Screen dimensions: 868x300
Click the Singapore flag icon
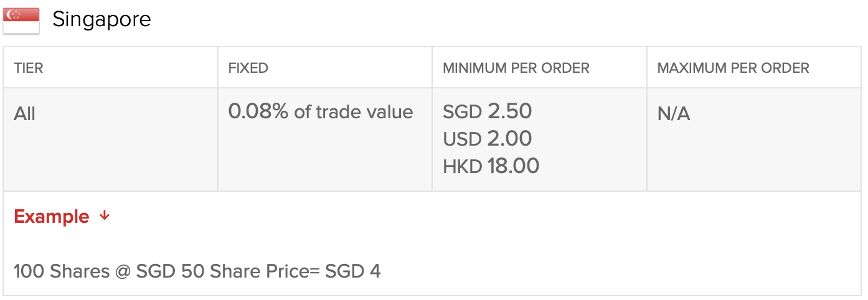point(21,21)
